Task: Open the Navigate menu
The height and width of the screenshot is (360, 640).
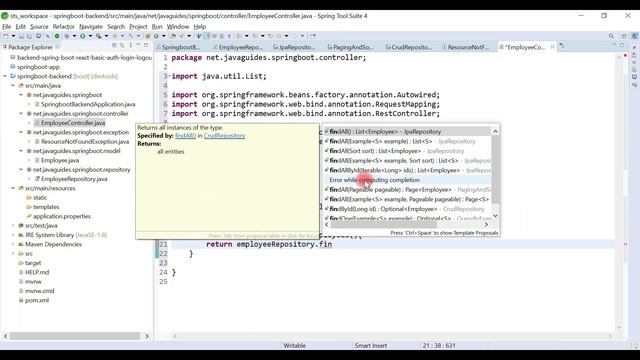Action: [91, 27]
